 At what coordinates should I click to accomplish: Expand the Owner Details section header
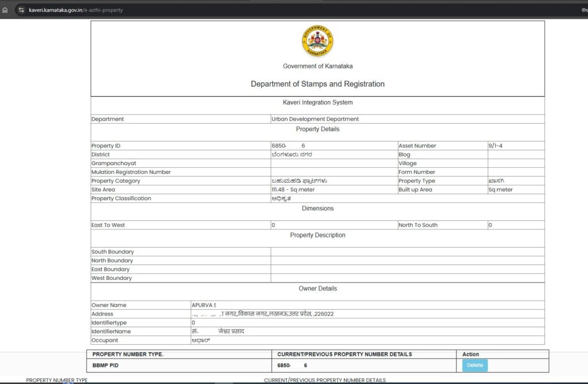[318, 288]
